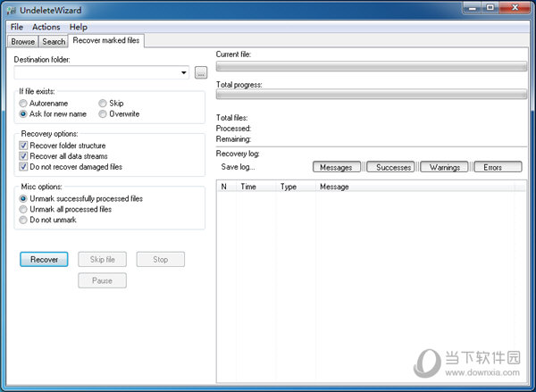Toggle the Warnings log filter
The height and width of the screenshot is (392, 536).
444,167
